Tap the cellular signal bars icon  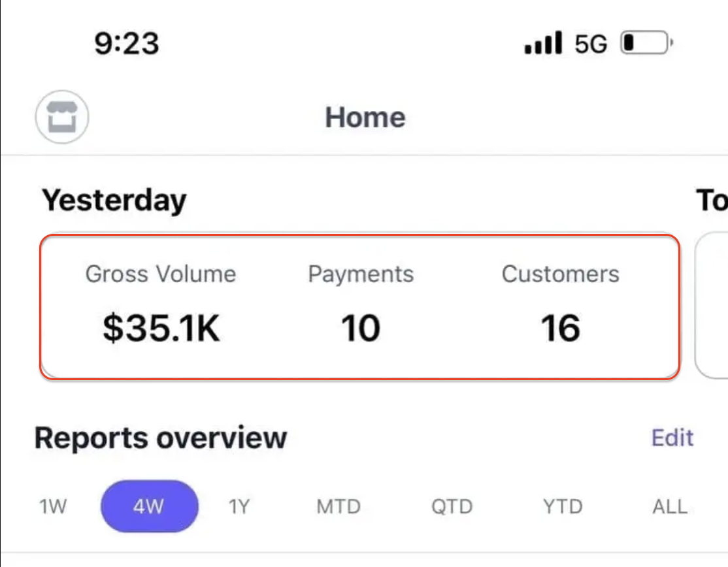543,44
